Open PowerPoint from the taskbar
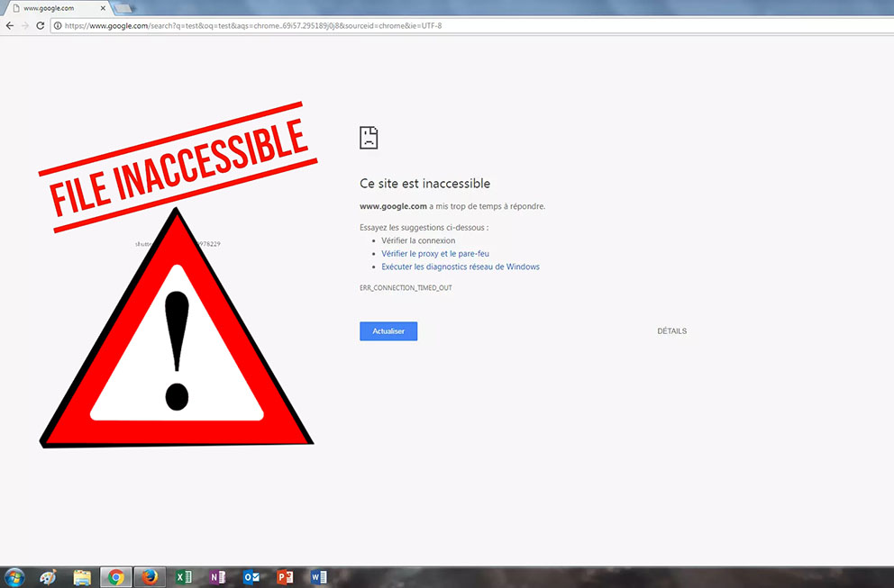 coord(285,577)
